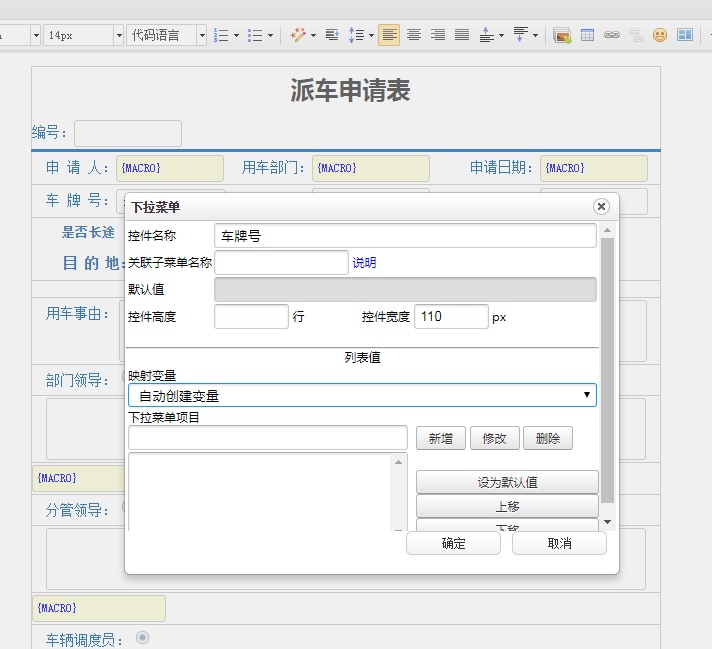The height and width of the screenshot is (649, 712).
Task: Click the 新增 button
Action: pyautogui.click(x=440, y=438)
